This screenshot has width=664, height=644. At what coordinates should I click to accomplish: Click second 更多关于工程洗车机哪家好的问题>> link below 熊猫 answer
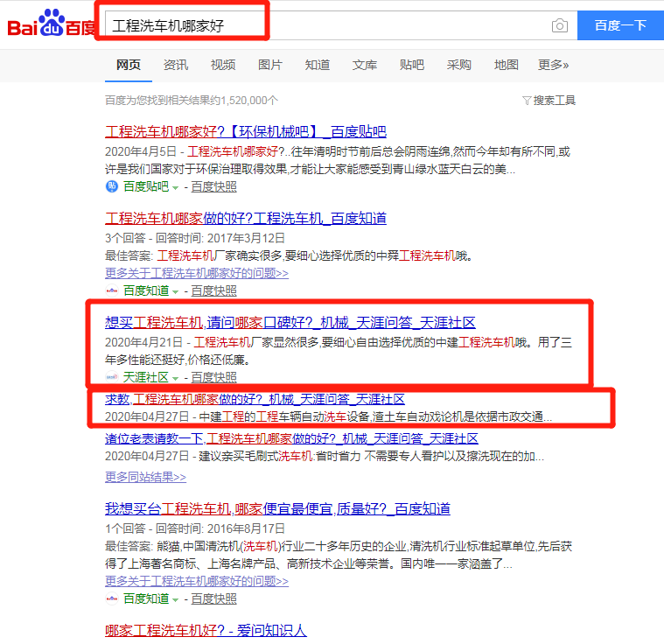pyautogui.click(x=197, y=581)
